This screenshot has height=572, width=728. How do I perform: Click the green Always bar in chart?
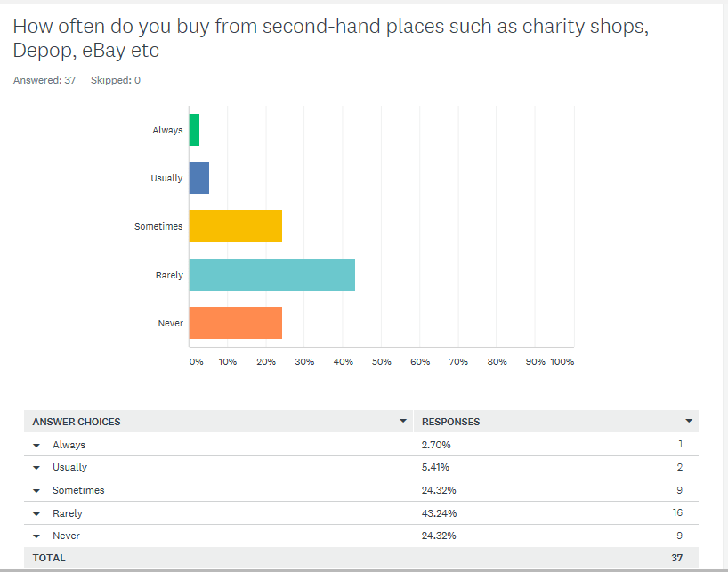[x=194, y=130]
